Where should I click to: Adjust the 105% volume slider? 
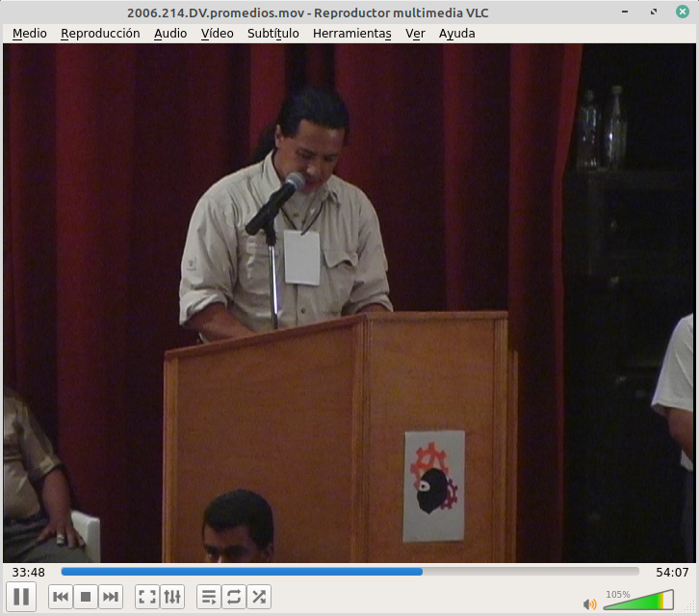(638, 600)
